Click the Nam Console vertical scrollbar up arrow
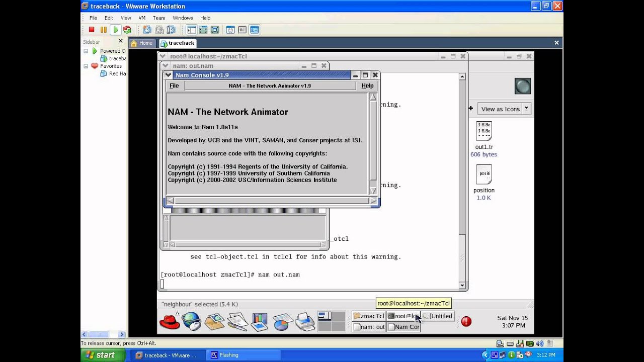 click(373, 97)
